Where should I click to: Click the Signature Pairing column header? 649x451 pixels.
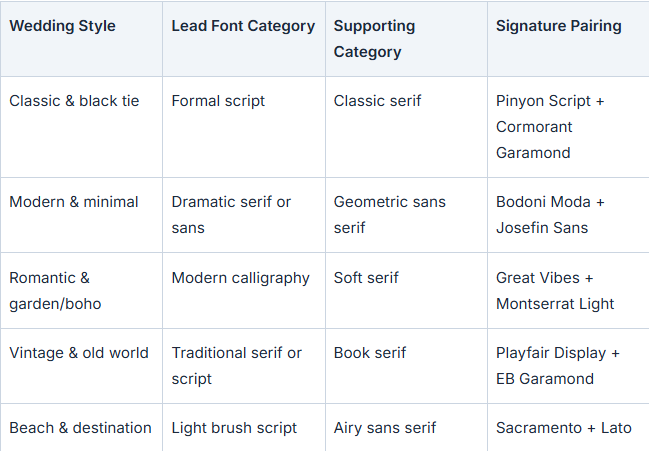coord(568,39)
